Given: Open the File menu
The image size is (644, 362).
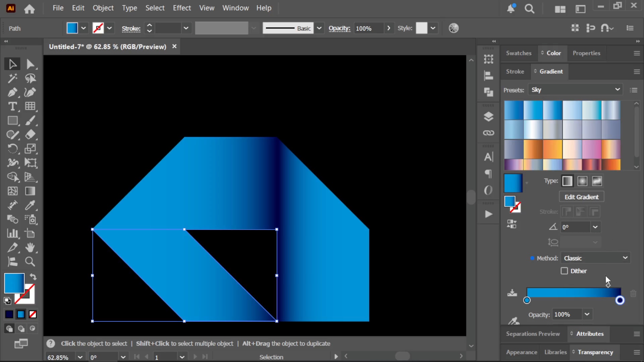Looking at the screenshot, I should pos(58,8).
